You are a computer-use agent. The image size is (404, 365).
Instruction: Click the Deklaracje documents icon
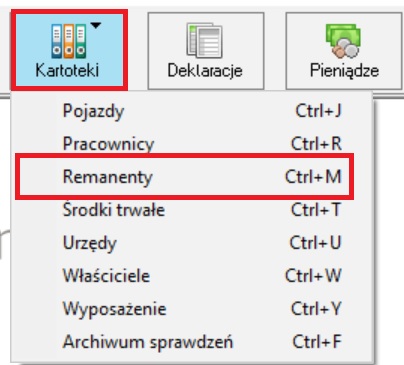tap(204, 40)
